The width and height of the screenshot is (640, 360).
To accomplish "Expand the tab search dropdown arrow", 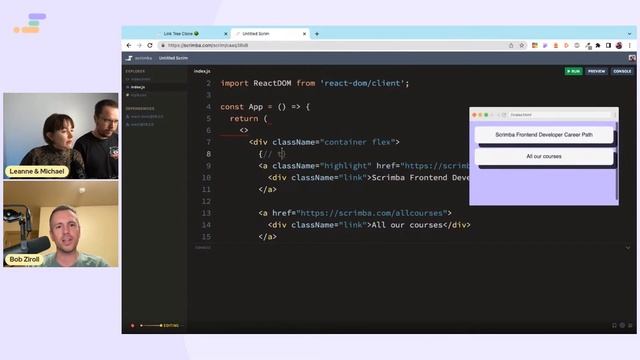I will click(x=629, y=34).
